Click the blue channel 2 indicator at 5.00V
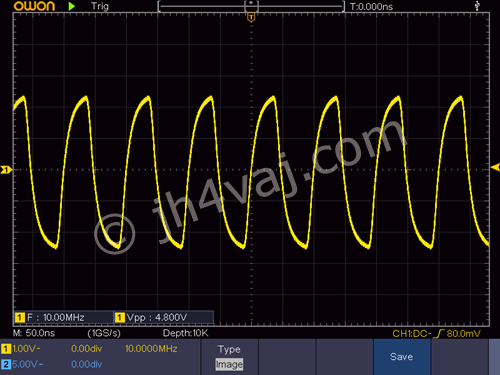 click(6, 364)
